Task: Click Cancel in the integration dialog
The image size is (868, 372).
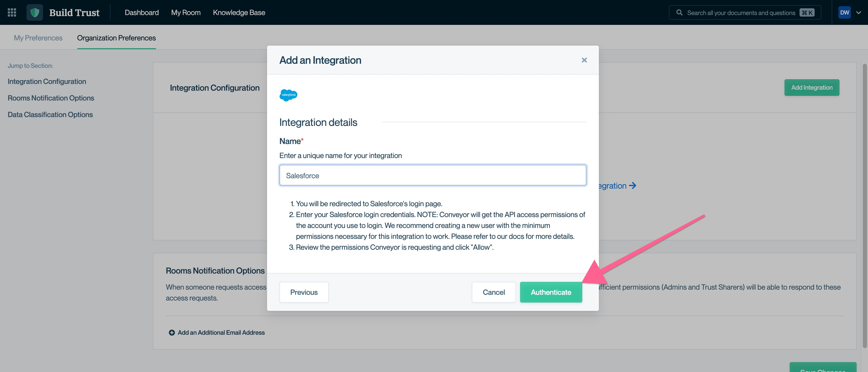Action: click(x=493, y=292)
